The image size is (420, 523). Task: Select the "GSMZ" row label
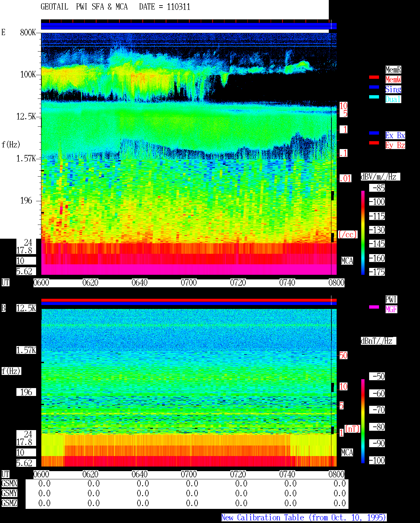tap(9, 503)
